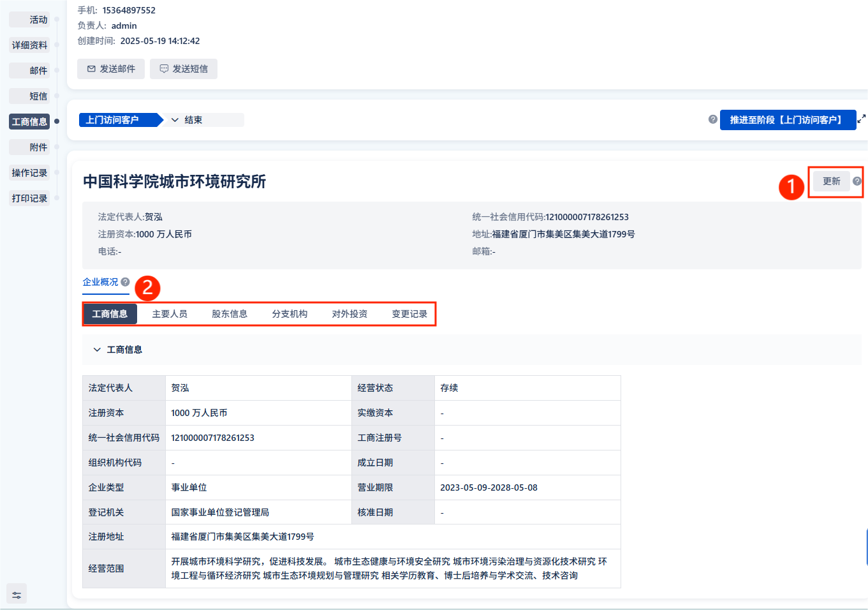Click the help icon beside 更新 button
This screenshot has height=610, width=868.
tap(857, 181)
